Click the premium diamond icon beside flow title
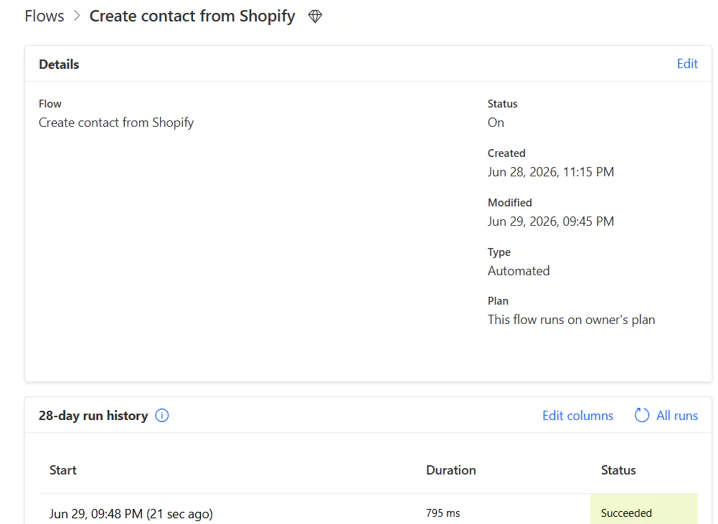The height and width of the screenshot is (524, 718). pyautogui.click(x=315, y=16)
